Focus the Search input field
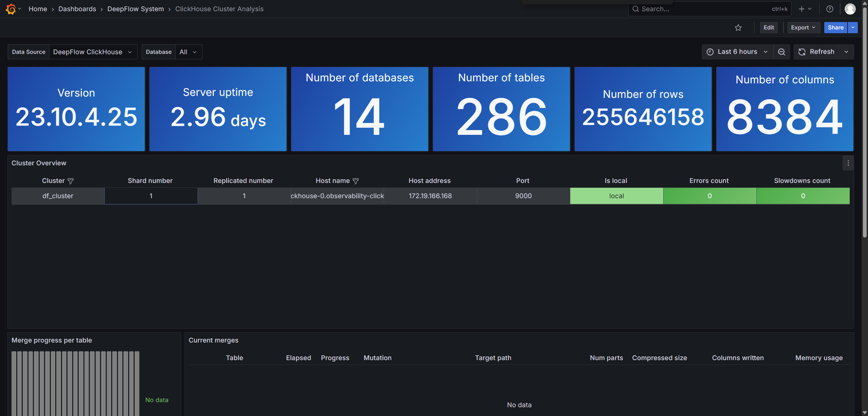Viewport: 868px width, 416px height. tap(710, 9)
